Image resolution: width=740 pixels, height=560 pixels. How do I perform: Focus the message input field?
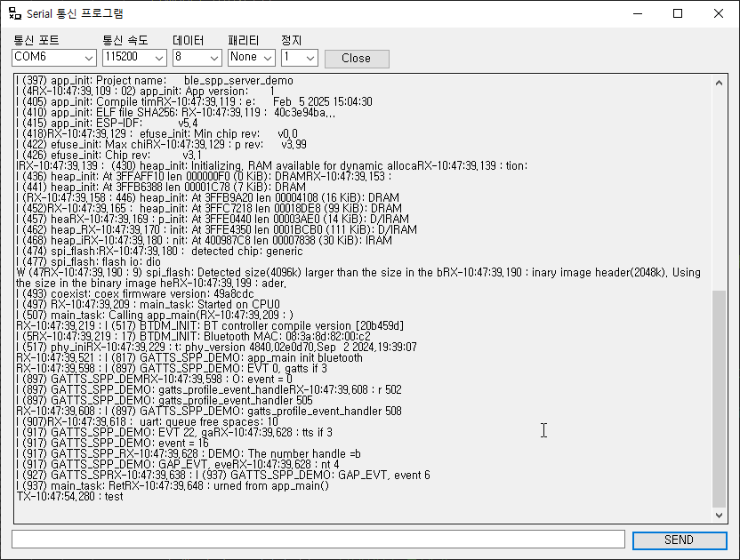coord(318,540)
